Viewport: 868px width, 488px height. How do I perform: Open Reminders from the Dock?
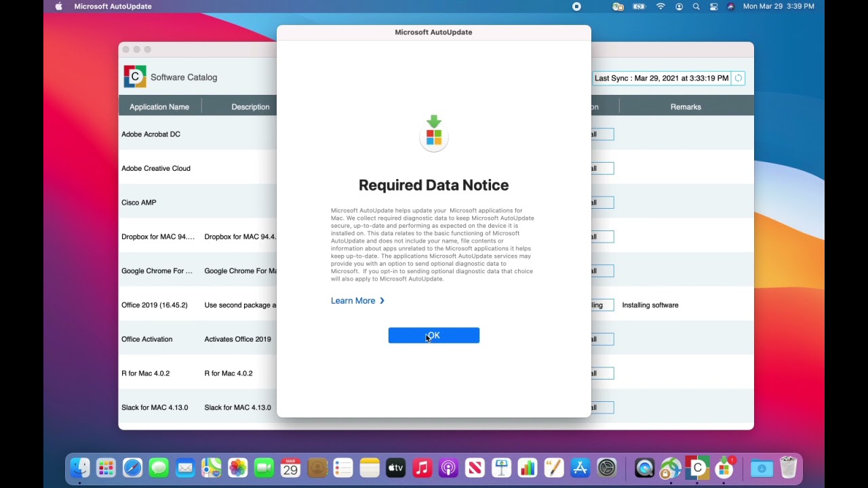tap(343, 468)
